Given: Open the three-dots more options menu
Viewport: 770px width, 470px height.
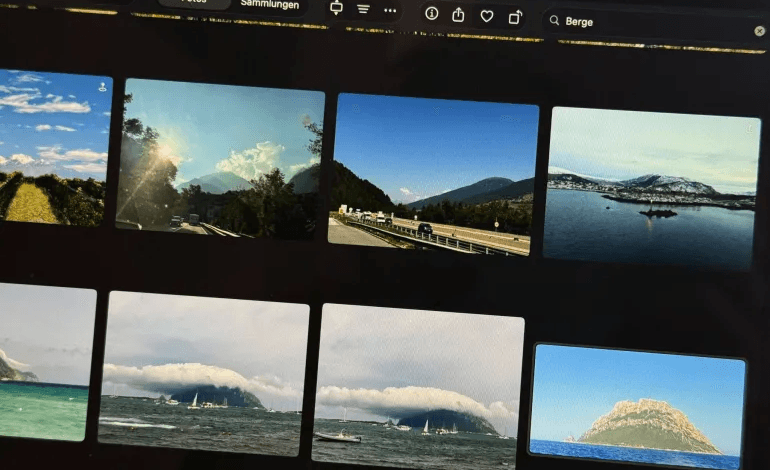Looking at the screenshot, I should (390, 10).
